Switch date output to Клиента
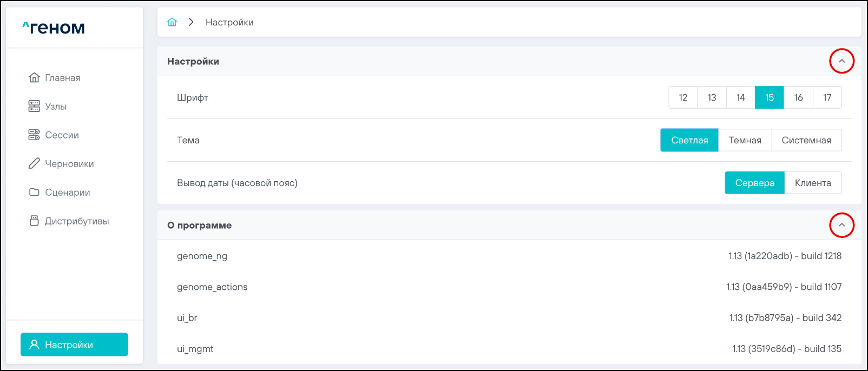The image size is (868, 371). pos(812,183)
